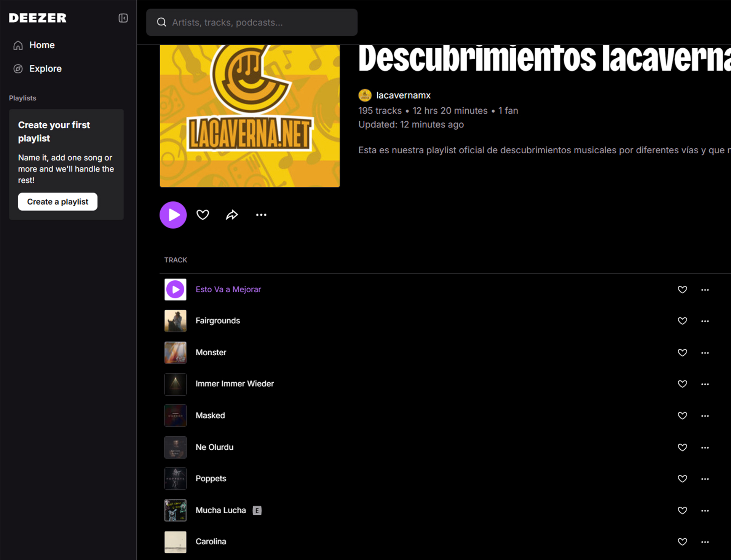The image size is (731, 560).
Task: Open more options for Masked
Action: 705,416
